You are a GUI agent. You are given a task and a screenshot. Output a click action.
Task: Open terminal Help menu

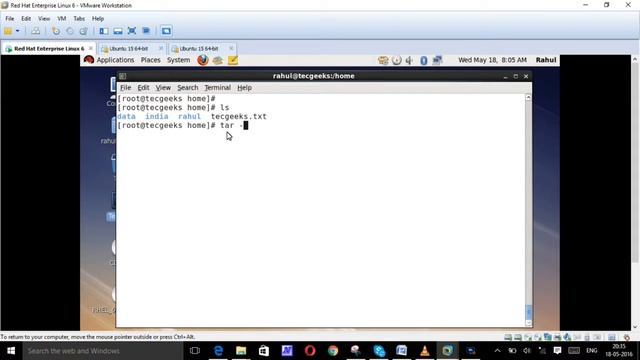(x=244, y=88)
